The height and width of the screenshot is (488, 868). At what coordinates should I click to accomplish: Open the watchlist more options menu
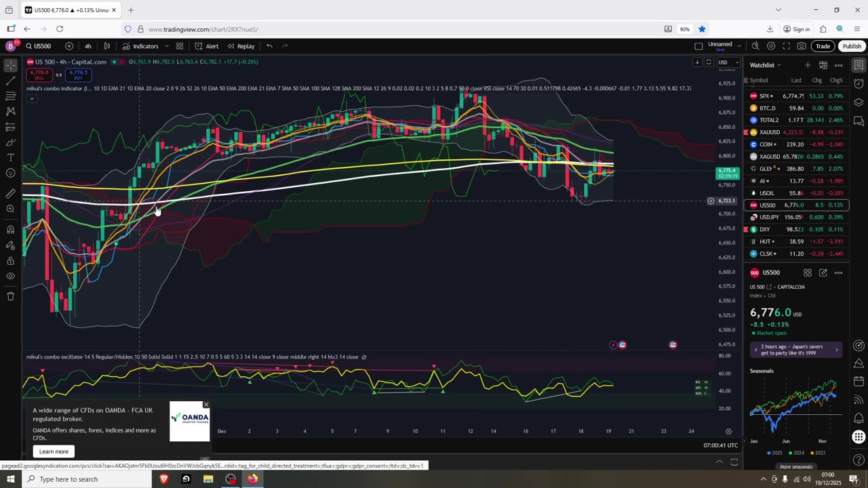(838, 65)
